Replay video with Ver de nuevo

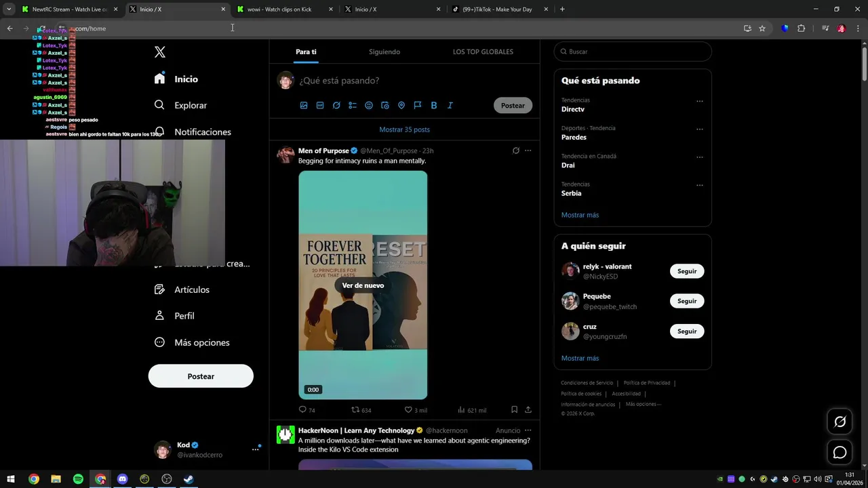tap(363, 285)
